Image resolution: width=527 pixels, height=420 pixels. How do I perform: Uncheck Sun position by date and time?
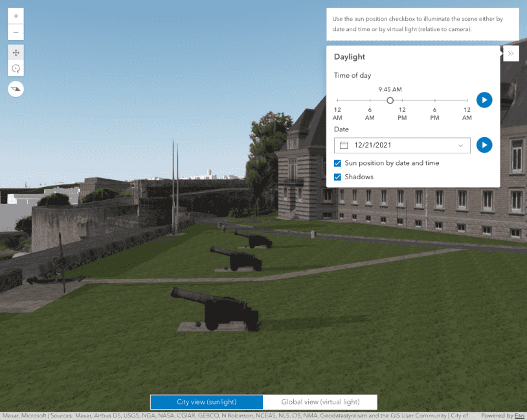[x=338, y=163]
